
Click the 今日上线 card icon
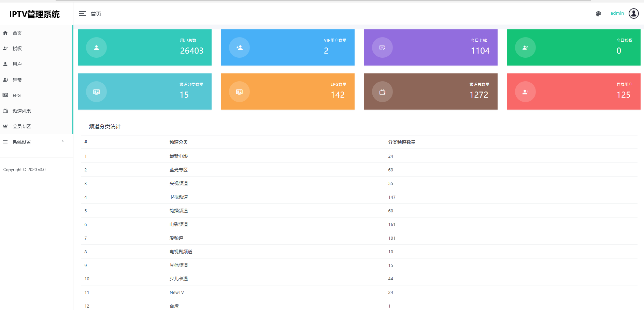382,47
